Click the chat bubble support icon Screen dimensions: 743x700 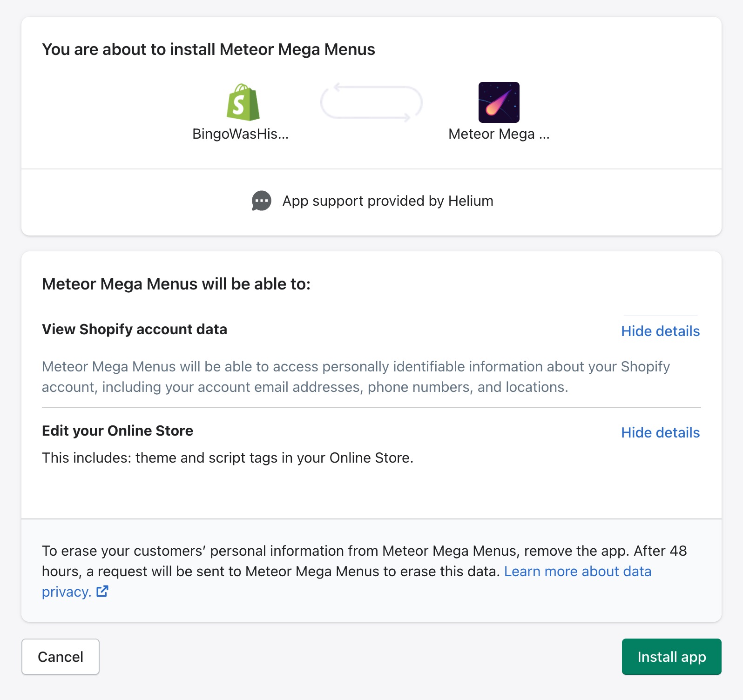[x=262, y=201]
